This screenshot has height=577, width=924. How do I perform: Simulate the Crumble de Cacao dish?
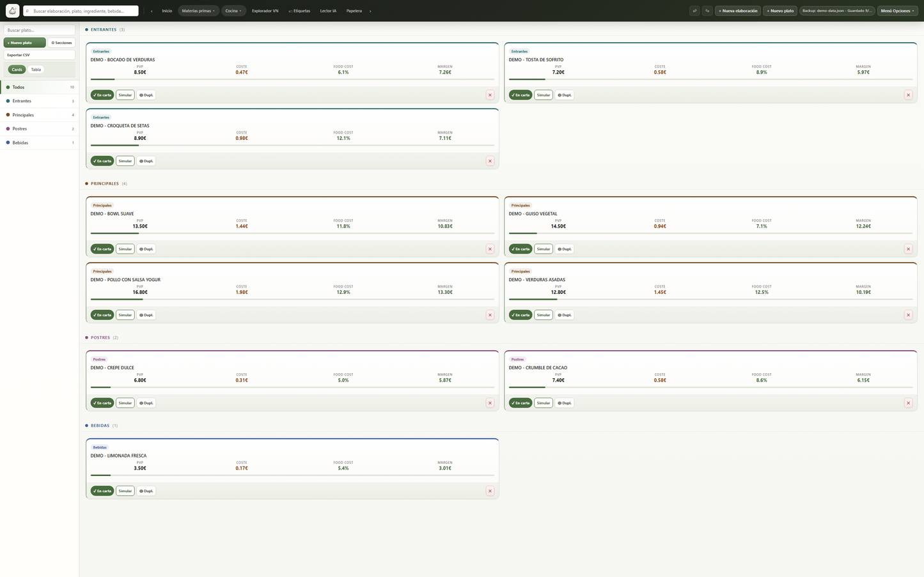coord(544,403)
